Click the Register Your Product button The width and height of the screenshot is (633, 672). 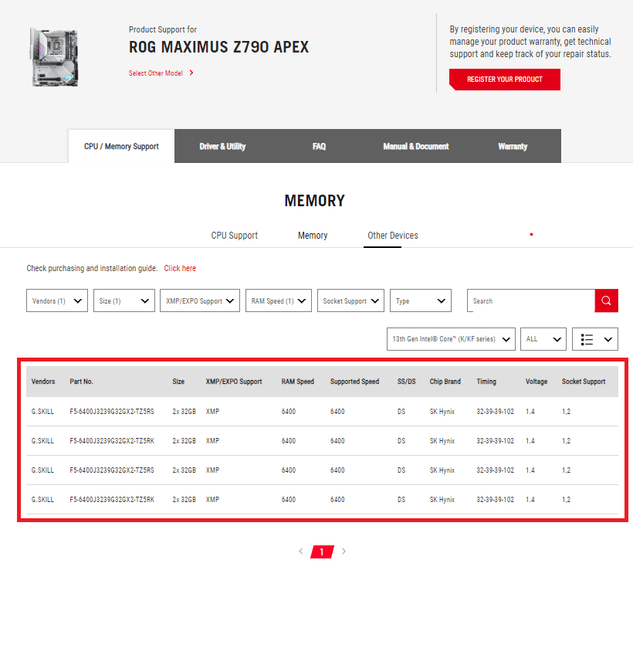click(x=505, y=80)
